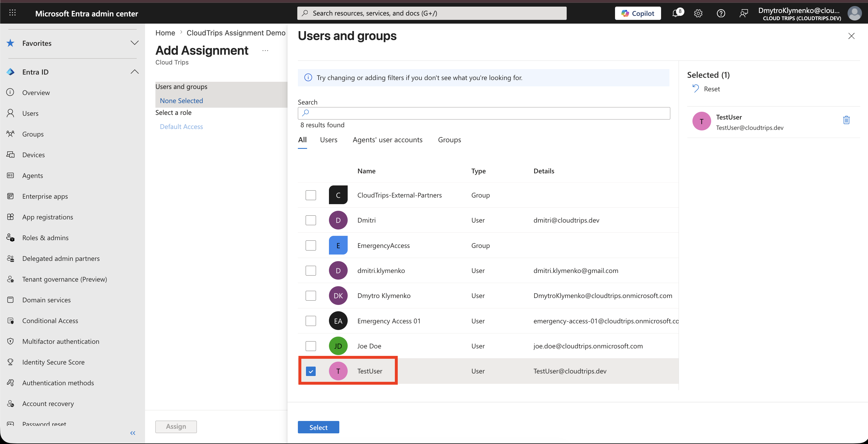Open Password reset in sidebar
The height and width of the screenshot is (444, 868).
click(x=44, y=424)
